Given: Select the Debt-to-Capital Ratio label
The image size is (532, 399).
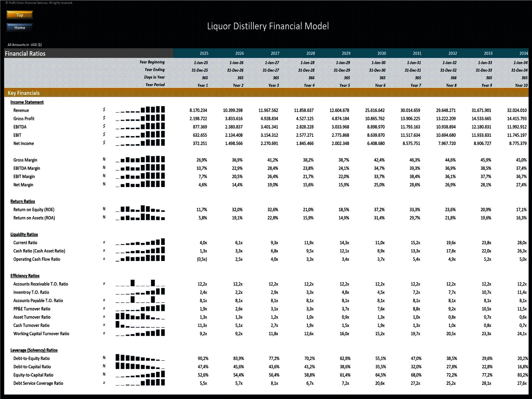Looking at the screenshot, I should [x=32, y=367].
